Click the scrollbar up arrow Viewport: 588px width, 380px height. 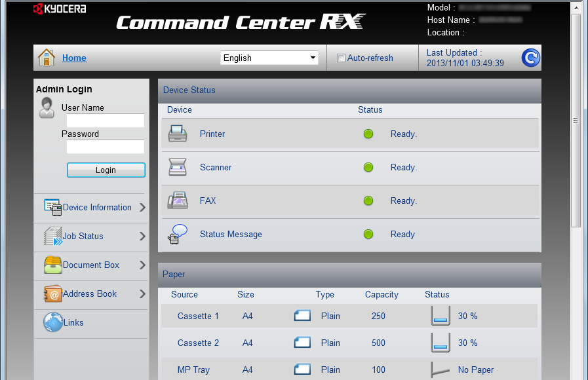(576, 7)
